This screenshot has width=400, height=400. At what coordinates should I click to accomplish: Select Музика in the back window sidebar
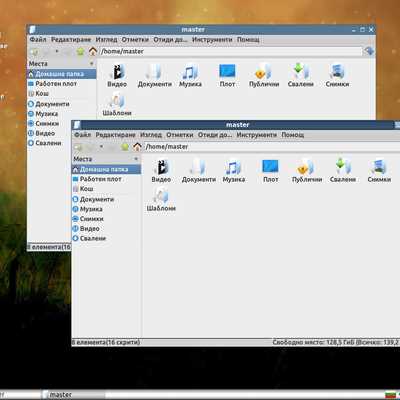pos(62,114)
